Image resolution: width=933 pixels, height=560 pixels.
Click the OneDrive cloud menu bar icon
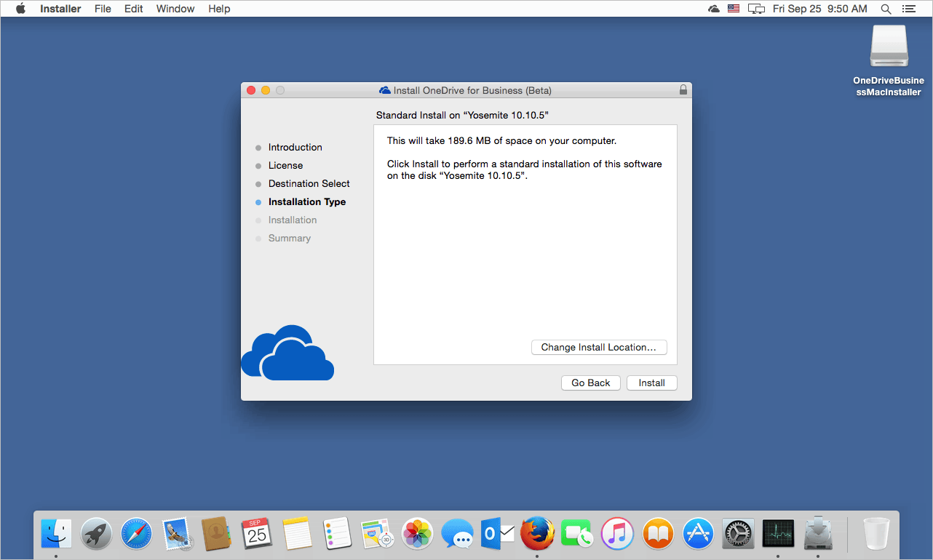coord(713,9)
